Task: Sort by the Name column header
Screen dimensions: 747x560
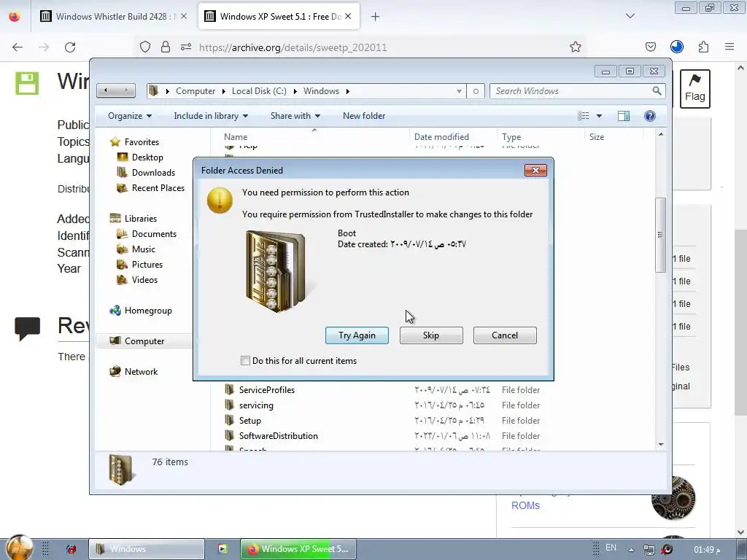Action: 314,136
